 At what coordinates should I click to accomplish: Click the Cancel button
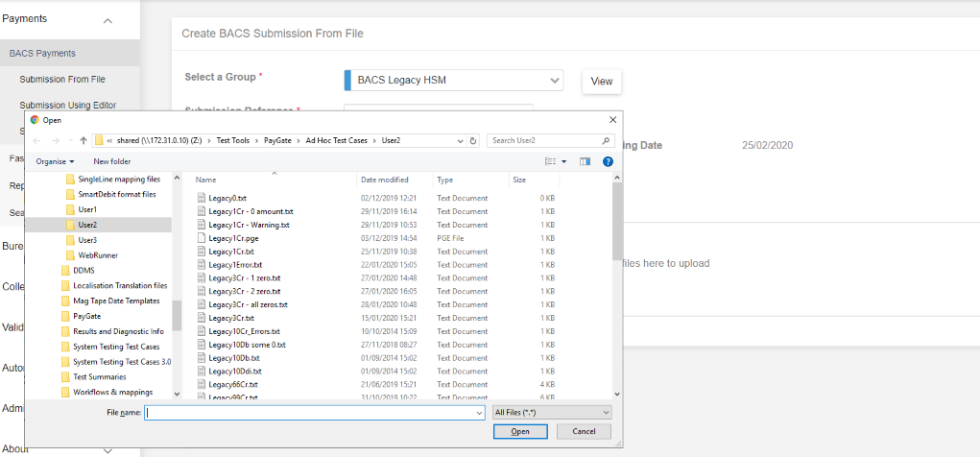[x=584, y=431]
